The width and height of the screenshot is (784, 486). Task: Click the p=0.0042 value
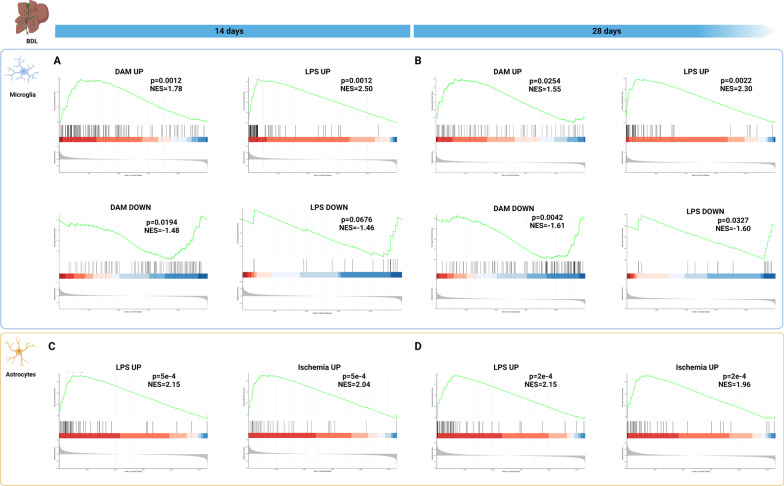(547, 218)
